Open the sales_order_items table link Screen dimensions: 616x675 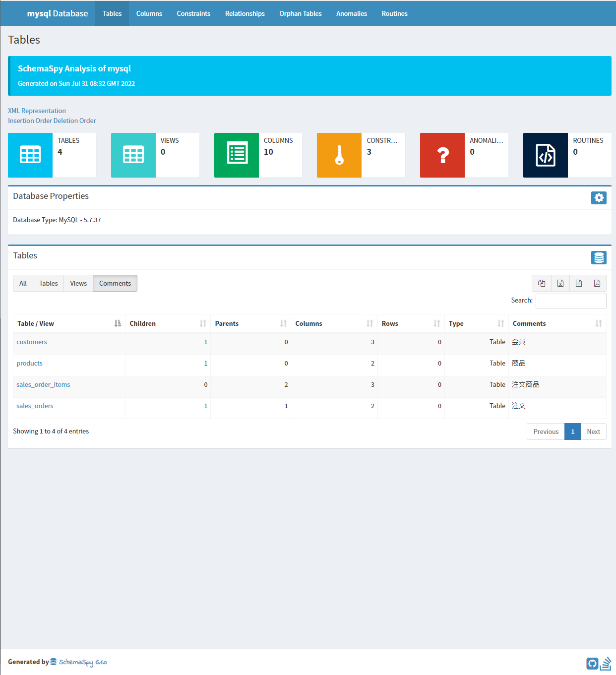point(43,384)
